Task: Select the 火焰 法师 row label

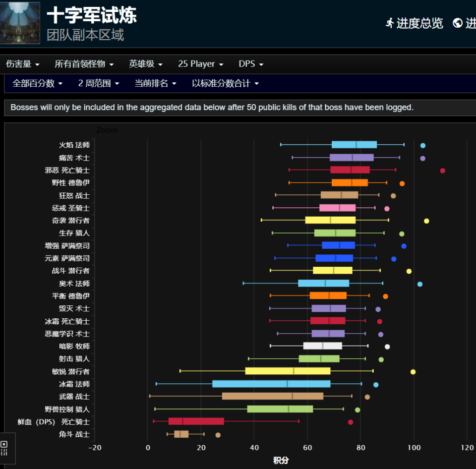Action: coord(74,145)
